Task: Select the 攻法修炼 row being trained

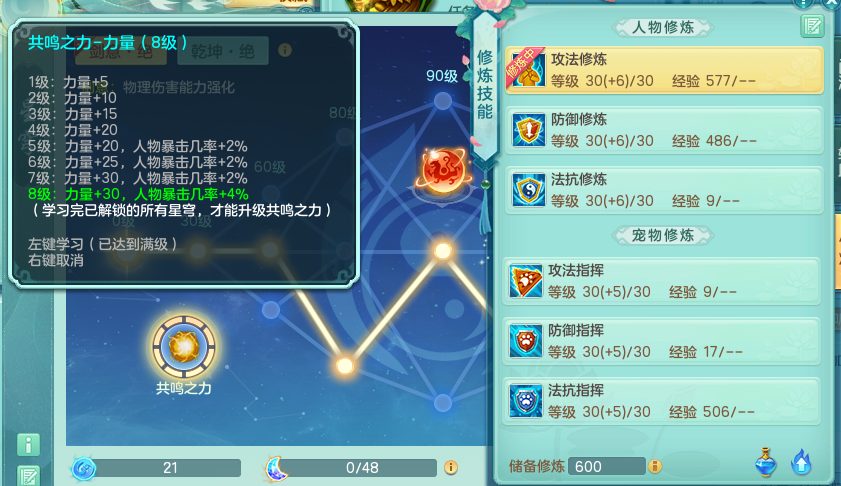Action: pos(664,70)
